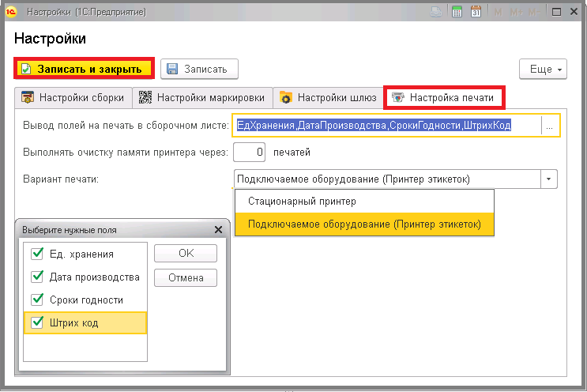Click the M- memory subtract button

(x=534, y=13)
